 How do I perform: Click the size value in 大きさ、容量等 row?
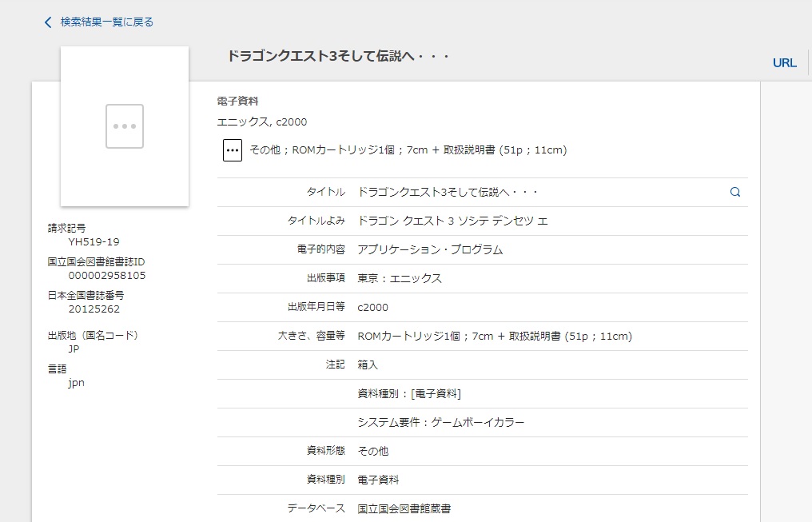(x=495, y=336)
